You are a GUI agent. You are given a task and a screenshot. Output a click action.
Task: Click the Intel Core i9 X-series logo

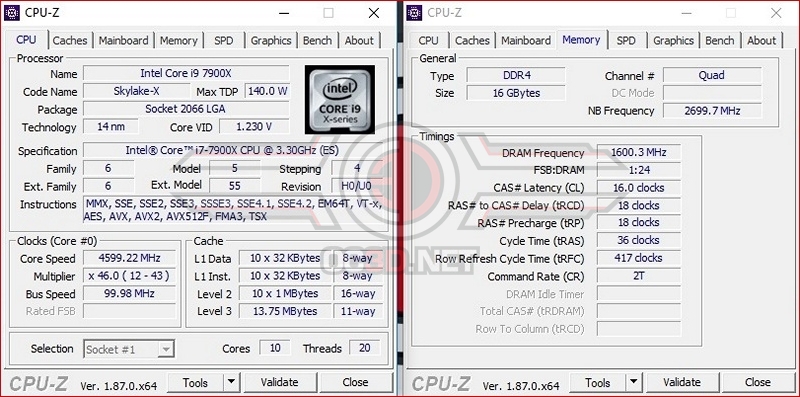click(340, 100)
